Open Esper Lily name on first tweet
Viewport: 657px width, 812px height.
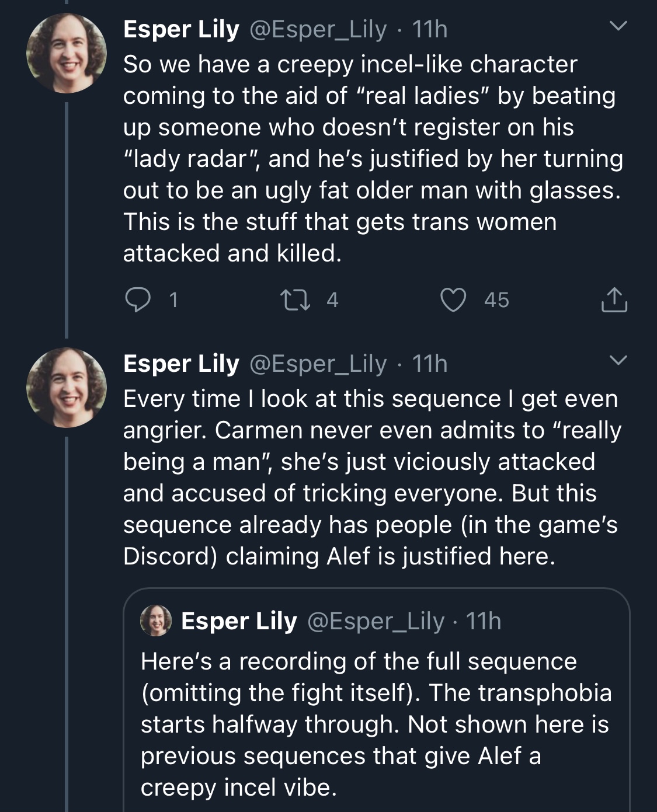(181, 29)
